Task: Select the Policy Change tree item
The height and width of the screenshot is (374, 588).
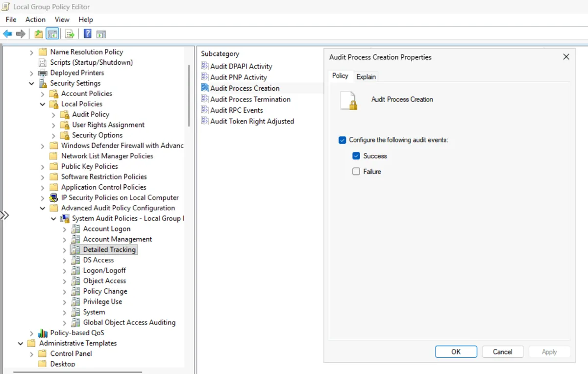Action: [x=105, y=291]
